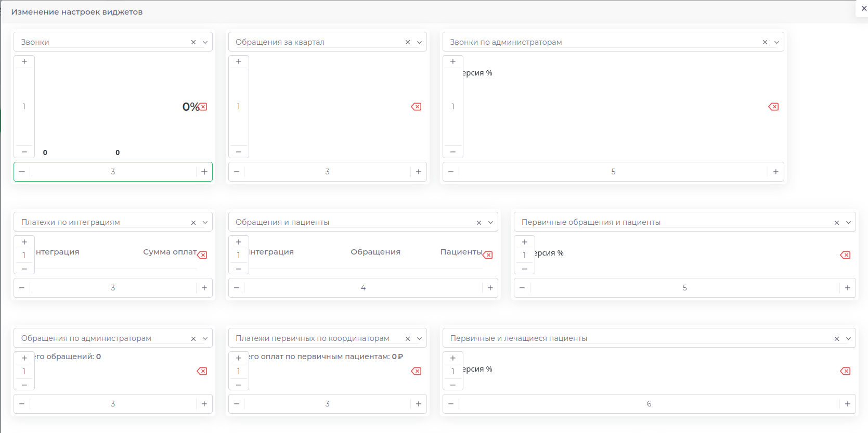The height and width of the screenshot is (433, 868).
Task: Expand the Платежи по интеграциям dropdown
Action: (205, 223)
